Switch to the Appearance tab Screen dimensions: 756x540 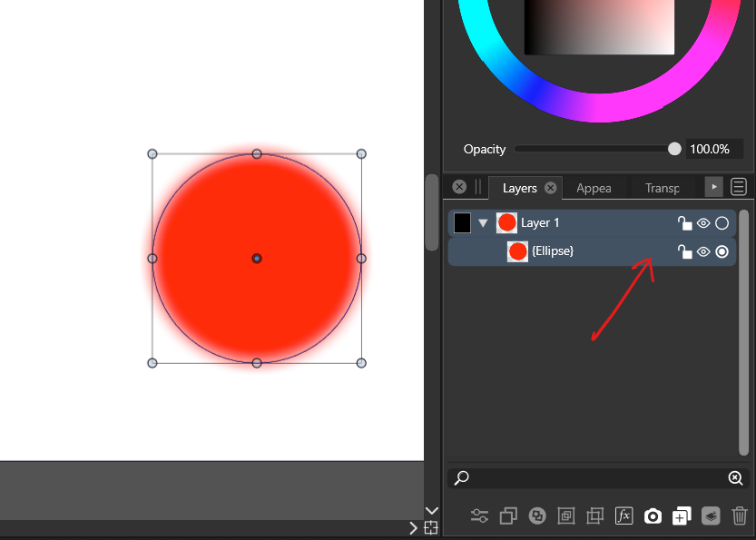(594, 188)
